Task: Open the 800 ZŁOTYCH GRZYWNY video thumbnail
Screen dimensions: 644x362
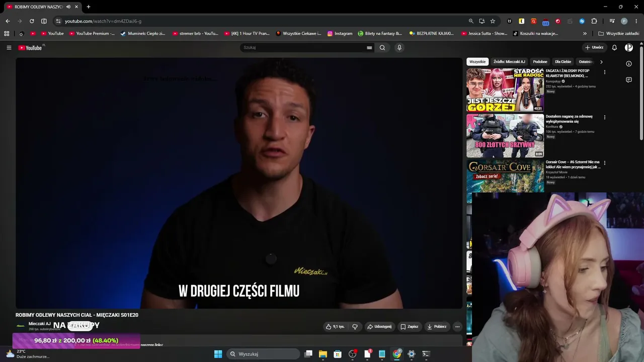Action: tap(505, 136)
